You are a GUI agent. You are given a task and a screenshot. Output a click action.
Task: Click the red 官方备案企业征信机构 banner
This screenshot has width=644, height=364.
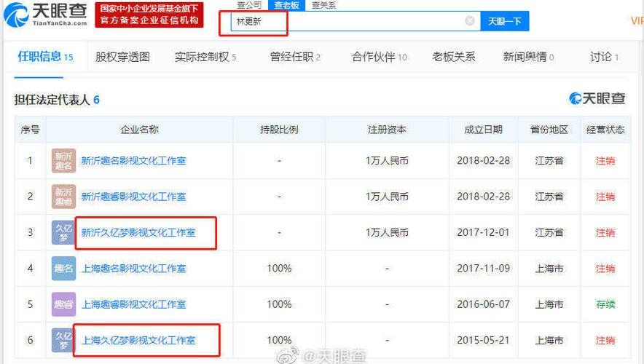pyautogui.click(x=149, y=15)
